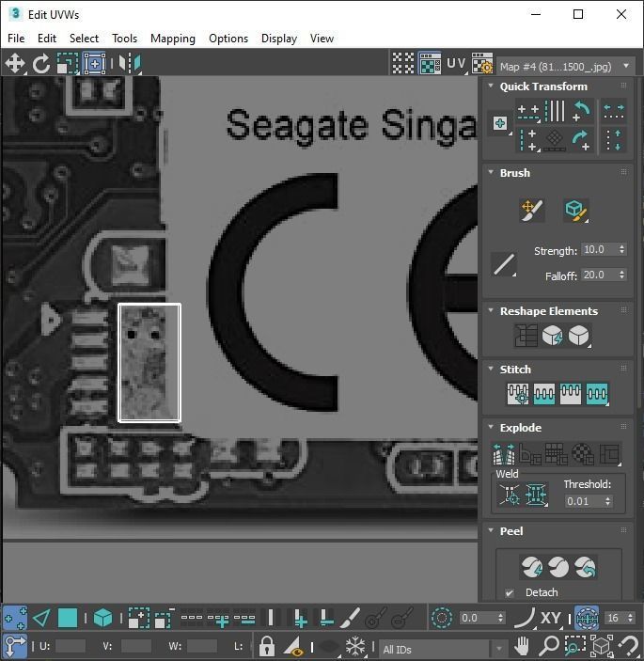Click the Quick Peel icon
Viewport: 644px width, 661px height.
(x=532, y=567)
